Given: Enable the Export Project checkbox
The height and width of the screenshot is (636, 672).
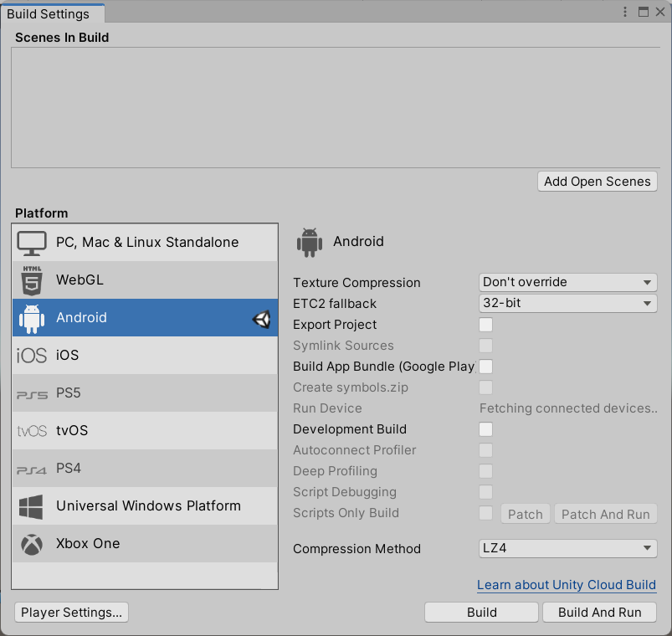Looking at the screenshot, I should tap(485, 325).
